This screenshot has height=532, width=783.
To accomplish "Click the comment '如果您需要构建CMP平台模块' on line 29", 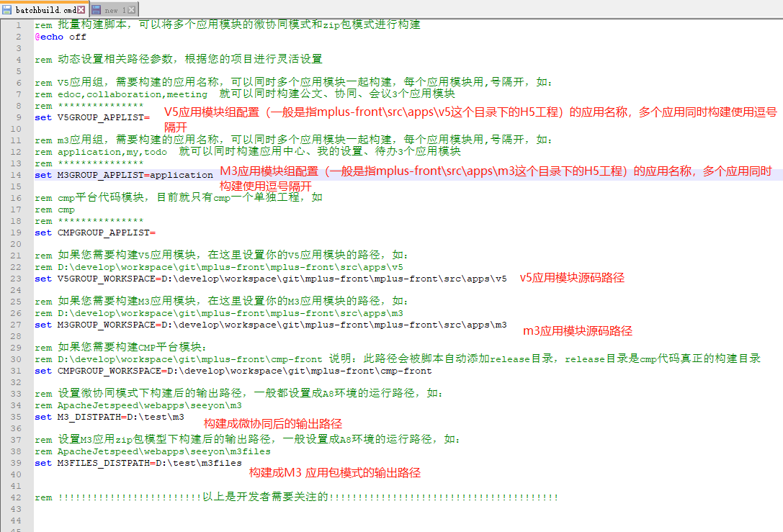I will click(x=121, y=348).
